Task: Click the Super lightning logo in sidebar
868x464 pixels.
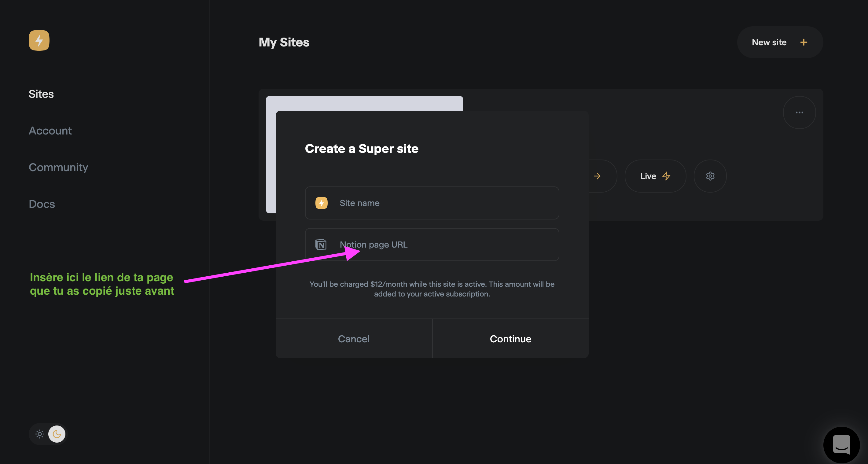Action: click(x=39, y=40)
